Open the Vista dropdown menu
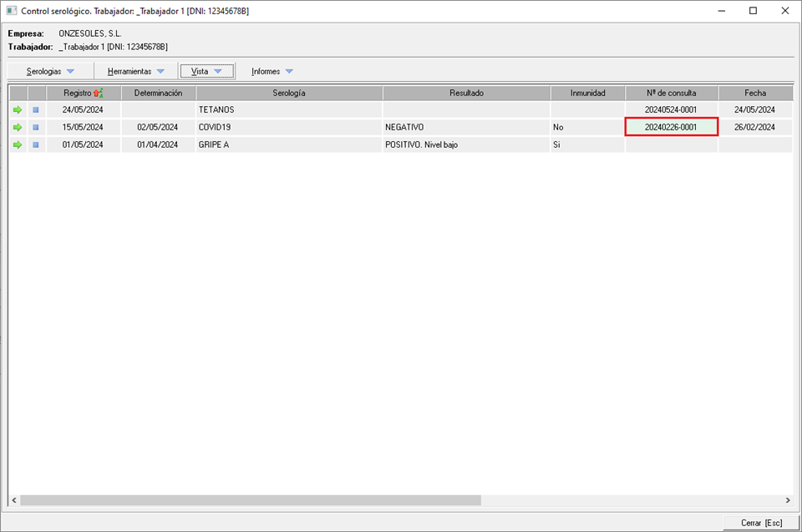802x532 pixels. pyautogui.click(x=206, y=72)
